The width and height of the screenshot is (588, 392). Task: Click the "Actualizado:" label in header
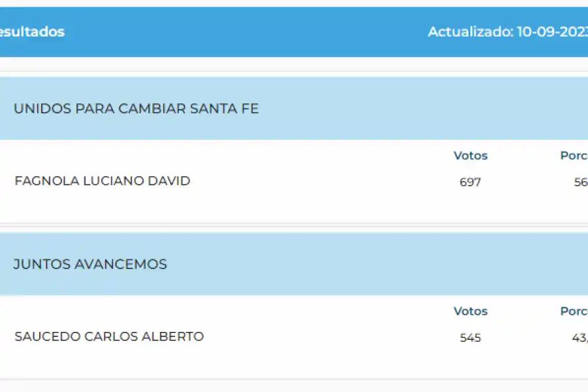[x=470, y=32]
